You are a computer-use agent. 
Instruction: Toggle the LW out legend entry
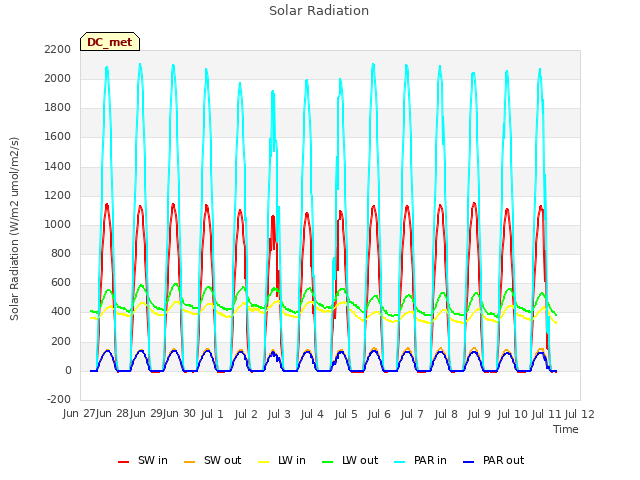(x=350, y=460)
